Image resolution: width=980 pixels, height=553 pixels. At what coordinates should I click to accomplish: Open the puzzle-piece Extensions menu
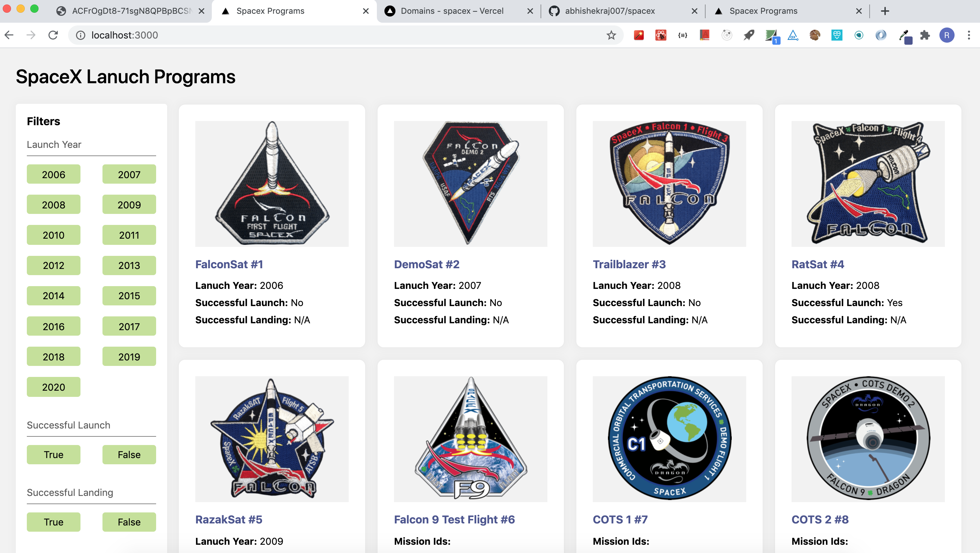coord(925,35)
